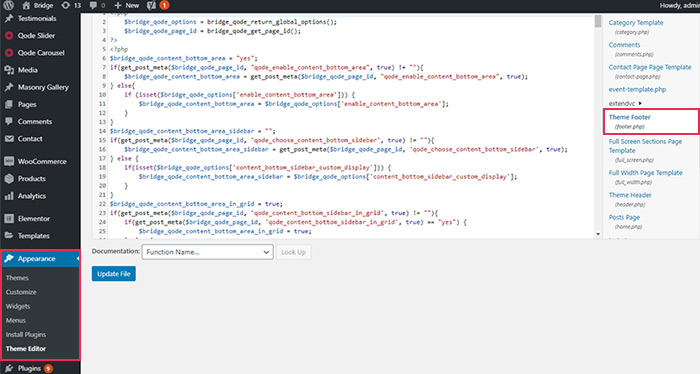This screenshot has width=700, height=374.
Task: Open Posts Page file
Action: pyautogui.click(x=624, y=217)
